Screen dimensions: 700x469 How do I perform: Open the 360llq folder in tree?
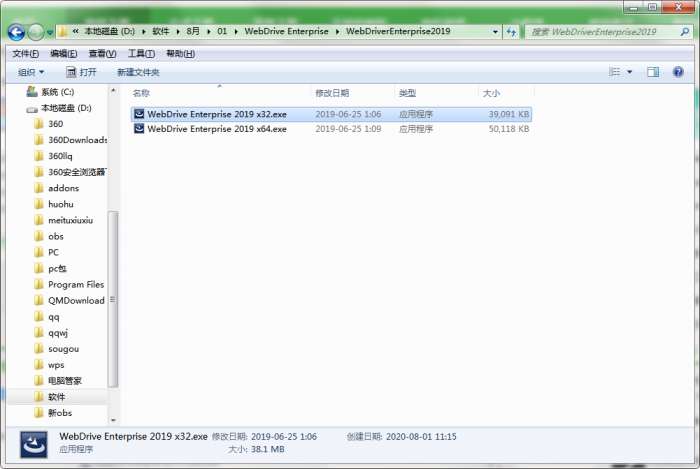click(53, 156)
